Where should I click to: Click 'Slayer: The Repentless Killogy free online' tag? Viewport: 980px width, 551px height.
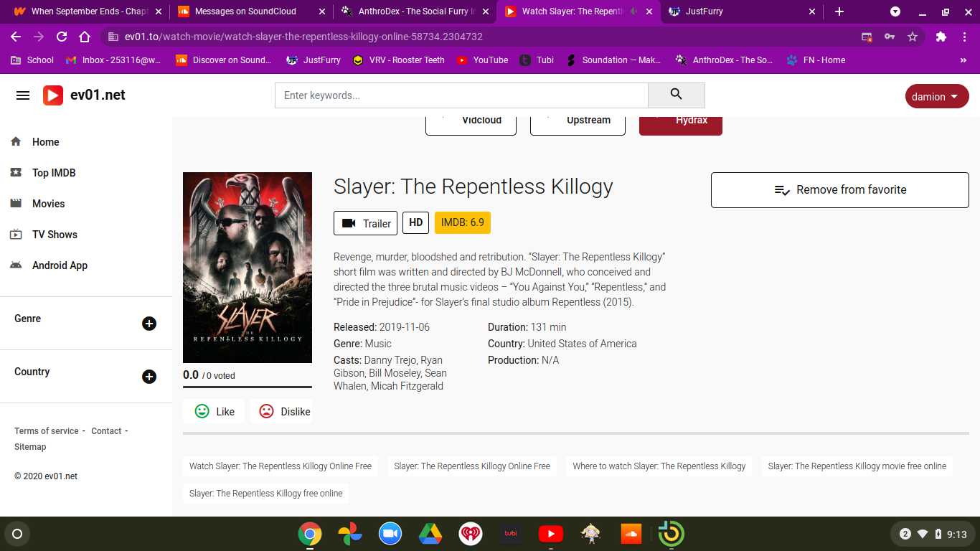click(266, 494)
